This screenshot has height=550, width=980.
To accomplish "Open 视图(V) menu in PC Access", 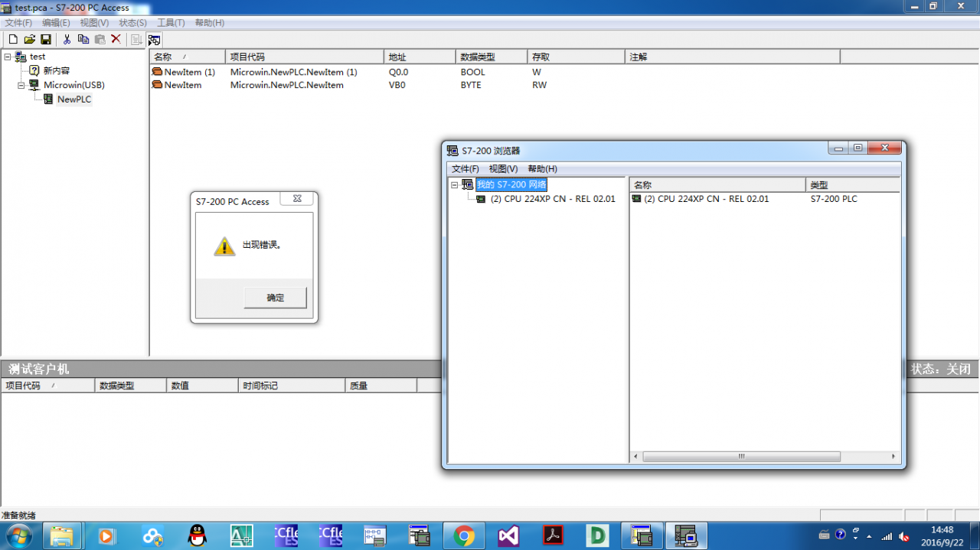I will coord(94,23).
